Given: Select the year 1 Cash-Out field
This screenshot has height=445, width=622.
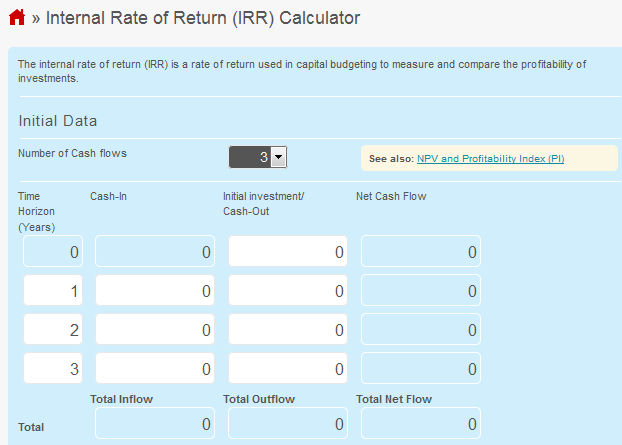Looking at the screenshot, I should [288, 290].
